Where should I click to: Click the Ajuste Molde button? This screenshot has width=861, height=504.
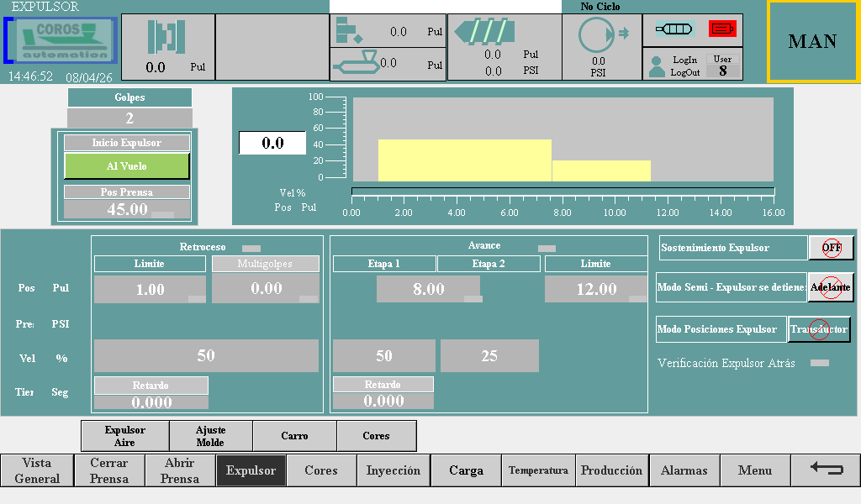tap(210, 436)
